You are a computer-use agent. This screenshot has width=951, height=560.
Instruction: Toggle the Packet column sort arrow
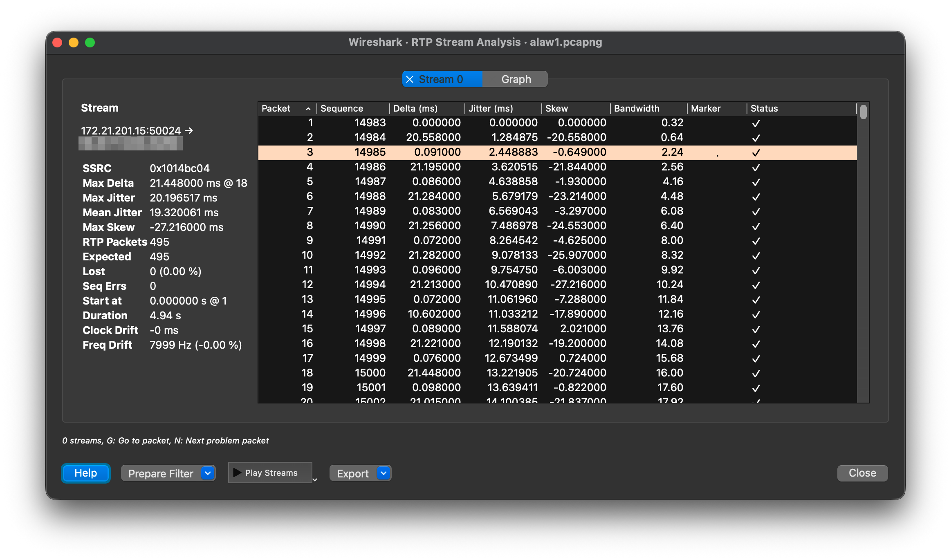click(308, 109)
